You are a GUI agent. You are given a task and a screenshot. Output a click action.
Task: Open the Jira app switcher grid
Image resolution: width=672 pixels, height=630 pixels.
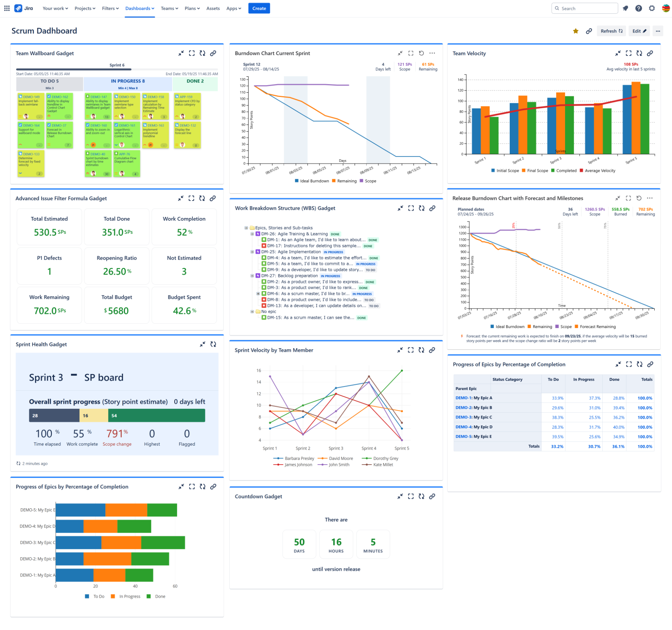(7, 8)
